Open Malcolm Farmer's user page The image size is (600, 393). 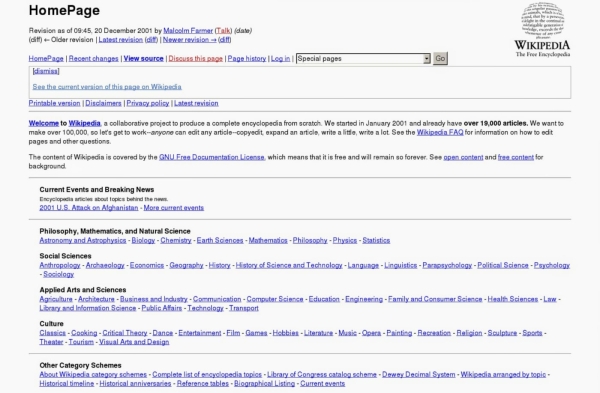(x=188, y=31)
